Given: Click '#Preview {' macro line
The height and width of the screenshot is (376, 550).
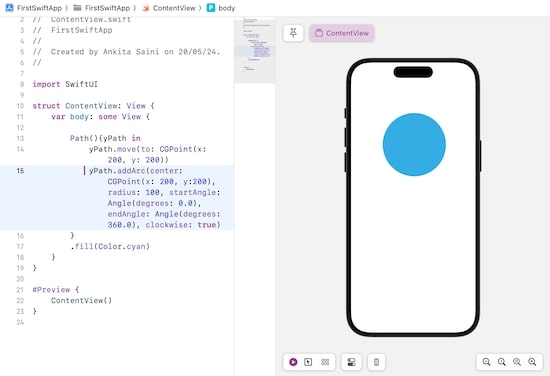Looking at the screenshot, I should click(56, 290).
